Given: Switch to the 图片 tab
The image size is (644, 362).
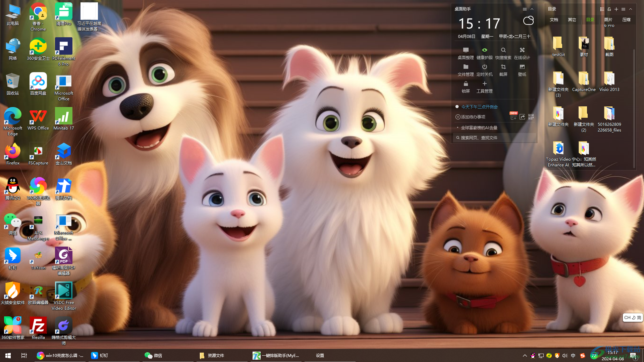Looking at the screenshot, I should pyautogui.click(x=608, y=20).
